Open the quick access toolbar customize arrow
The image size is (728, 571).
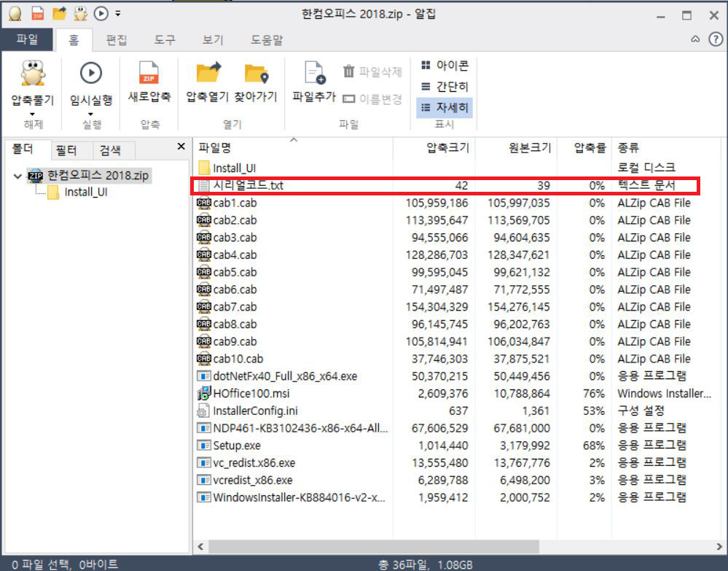118,14
